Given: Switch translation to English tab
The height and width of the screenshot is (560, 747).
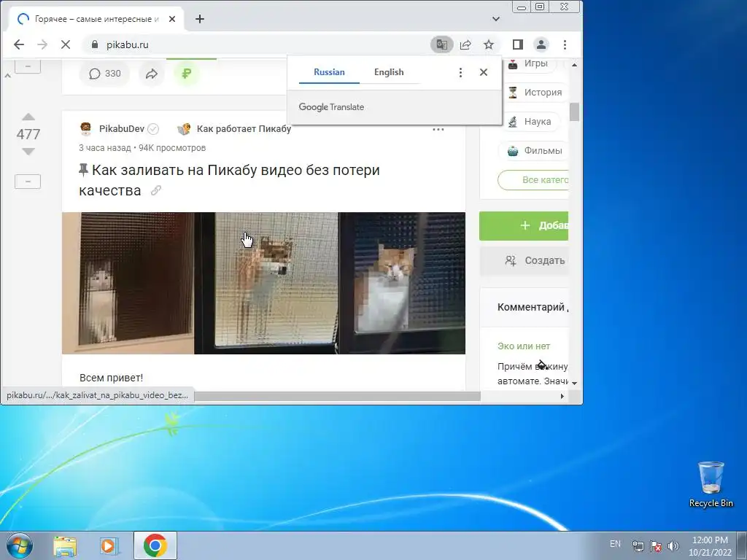Looking at the screenshot, I should point(389,72).
